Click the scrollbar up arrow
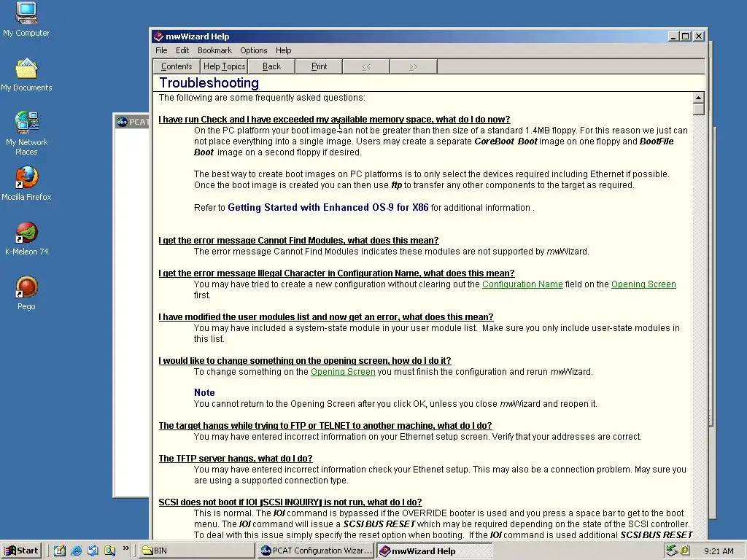Viewport: 747px width, 560px height. [x=698, y=98]
